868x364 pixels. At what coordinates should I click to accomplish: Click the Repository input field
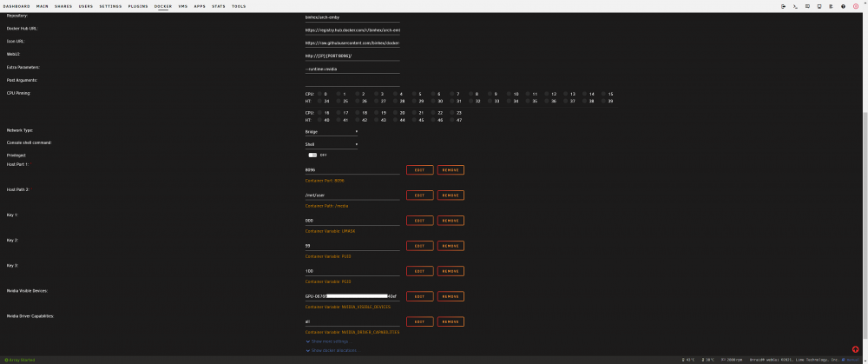click(x=352, y=17)
